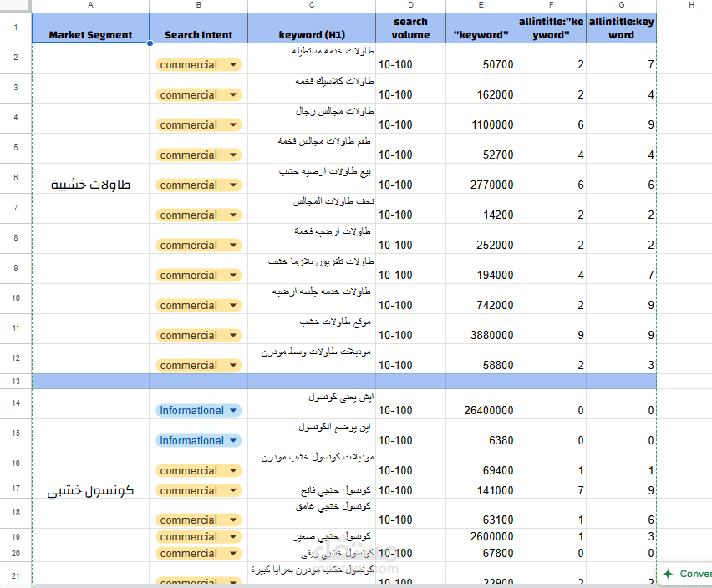Screen dimensions: 712x588
Task: Click the cell with value 63100
Action: [481, 513]
